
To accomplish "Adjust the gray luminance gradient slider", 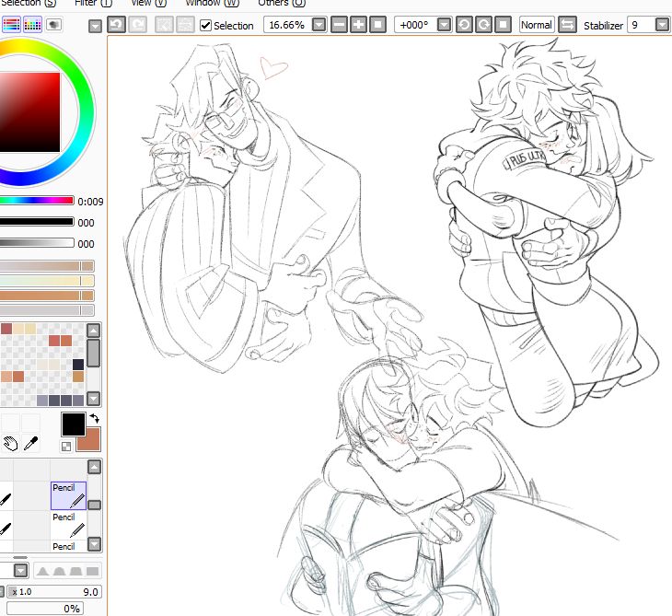I will [x=37, y=243].
